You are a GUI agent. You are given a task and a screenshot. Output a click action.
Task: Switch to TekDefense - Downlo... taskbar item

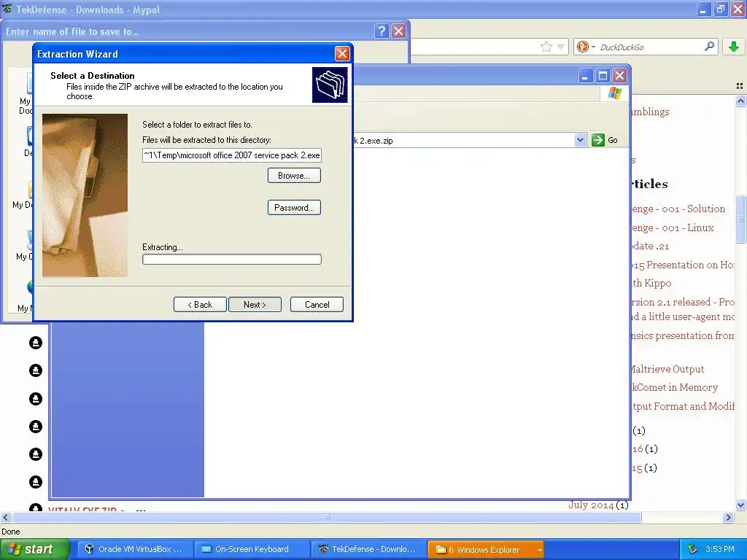[x=368, y=549]
